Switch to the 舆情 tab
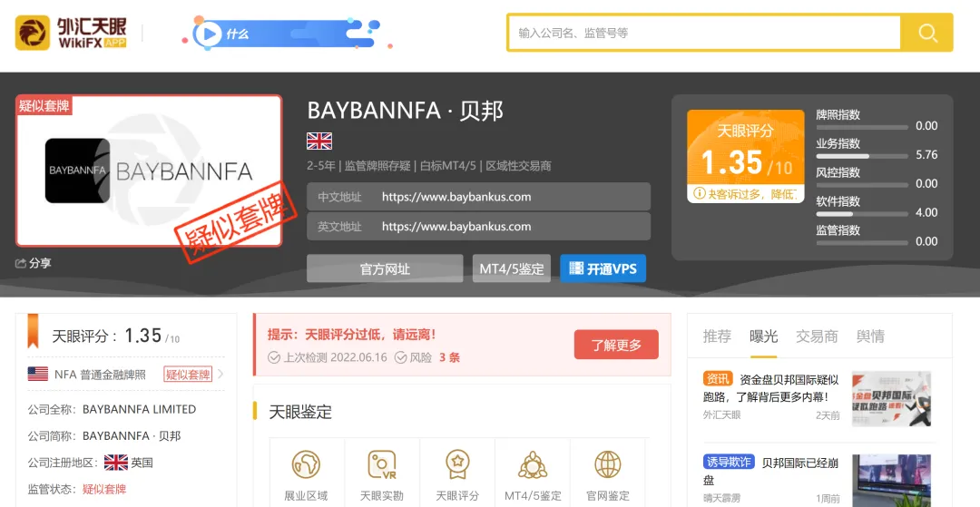 pos(870,336)
